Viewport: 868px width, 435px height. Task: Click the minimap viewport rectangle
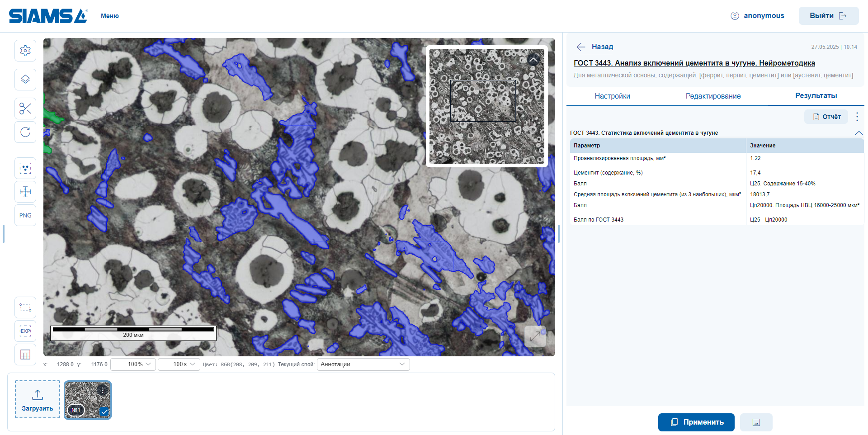[483, 101]
